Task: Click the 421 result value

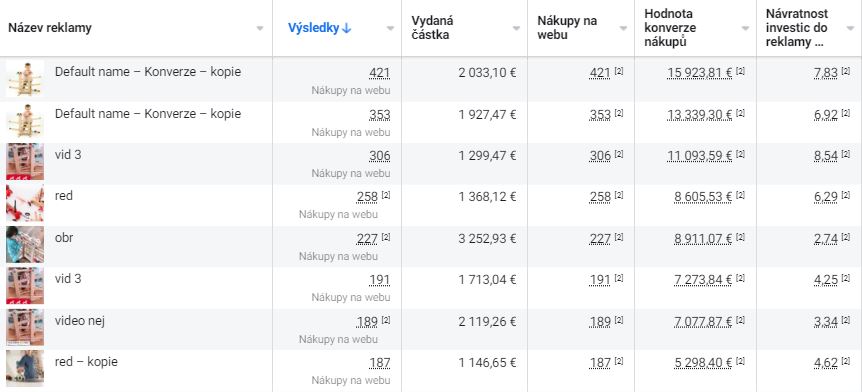Action: pyautogui.click(x=379, y=73)
